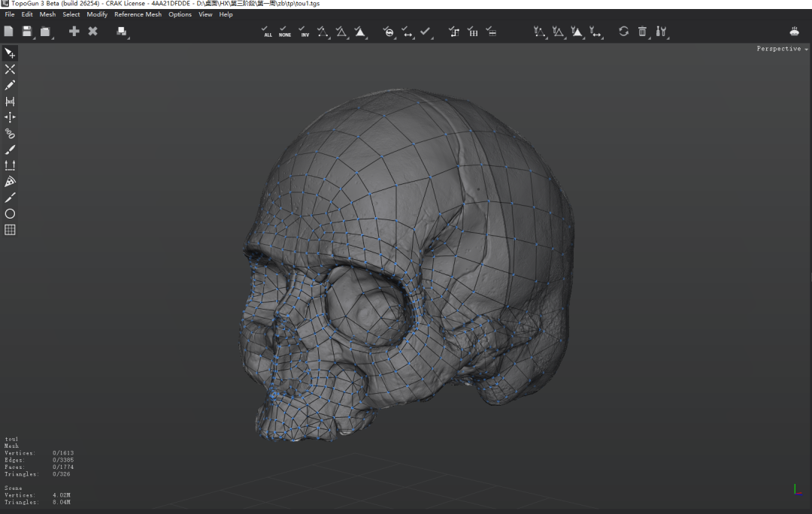Activate the Patch grid tool
The height and width of the screenshot is (514, 812).
tap(10, 230)
